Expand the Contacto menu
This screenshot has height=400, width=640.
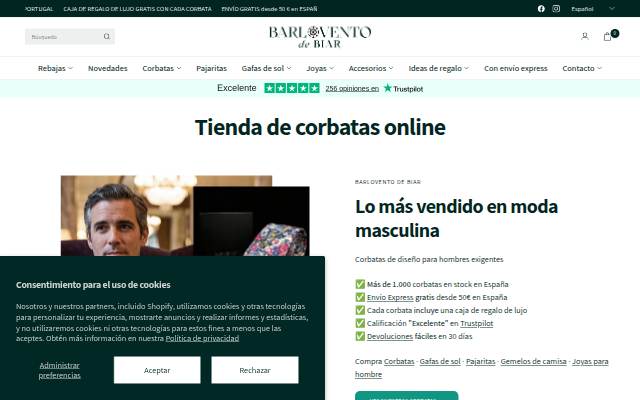pyautogui.click(x=582, y=68)
